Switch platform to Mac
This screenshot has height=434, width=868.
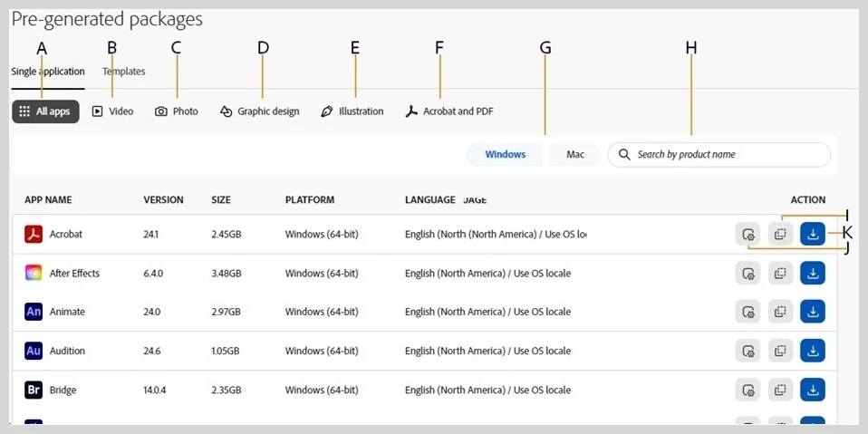click(575, 154)
